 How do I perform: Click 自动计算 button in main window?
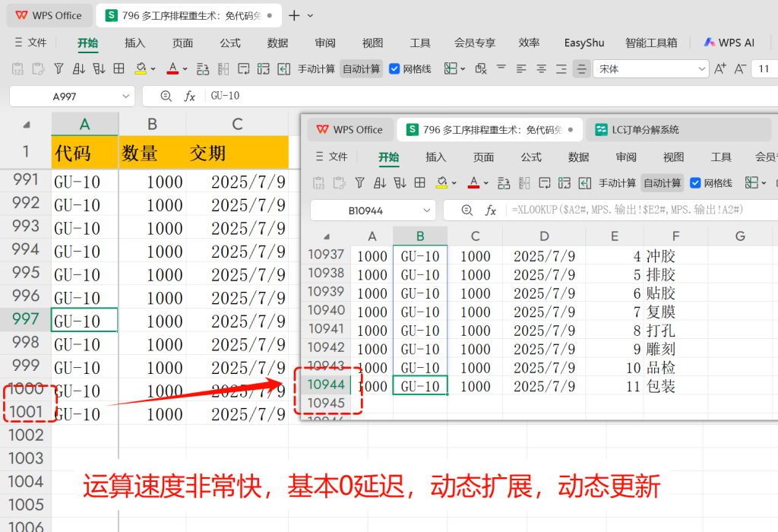361,69
